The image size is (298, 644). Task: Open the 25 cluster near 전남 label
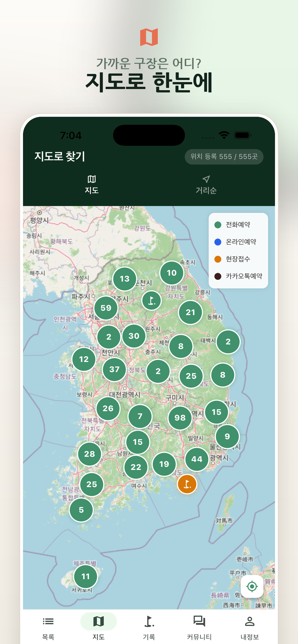pyautogui.click(x=92, y=484)
